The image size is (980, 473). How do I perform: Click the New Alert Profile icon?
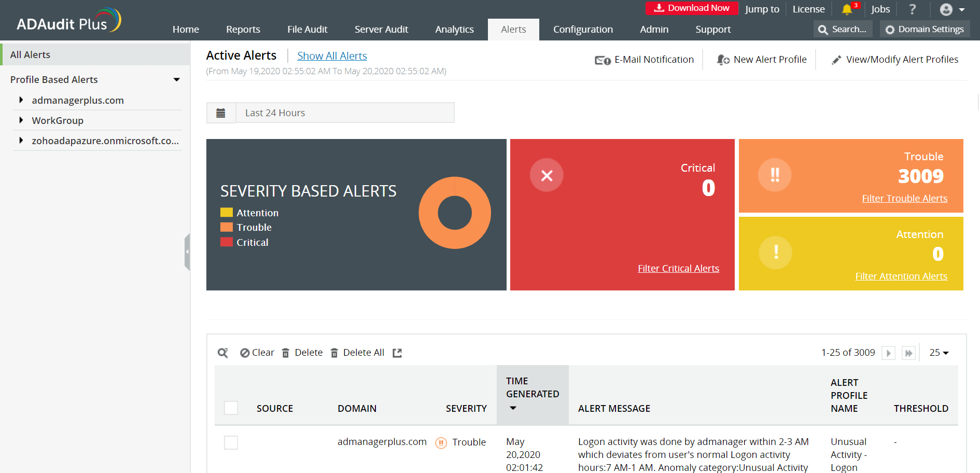722,59
